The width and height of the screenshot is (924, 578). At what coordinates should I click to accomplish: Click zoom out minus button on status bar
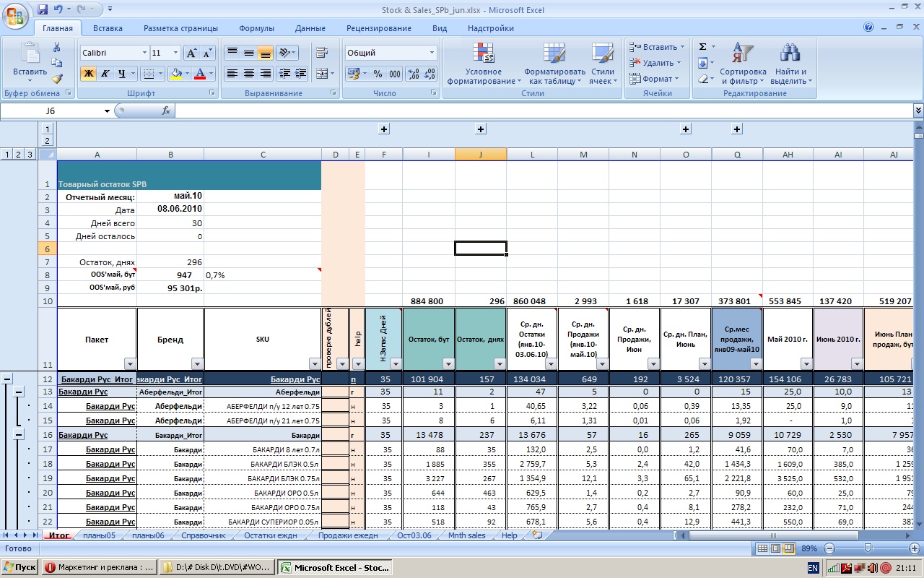(829, 548)
